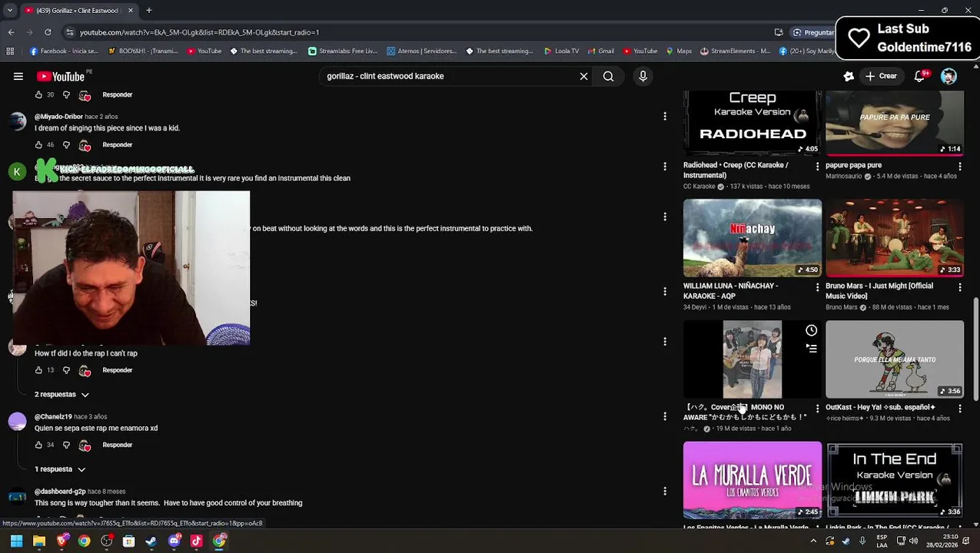980x553 pixels.
Task: Open @Chanelz19 channel link
Action: [53, 416]
